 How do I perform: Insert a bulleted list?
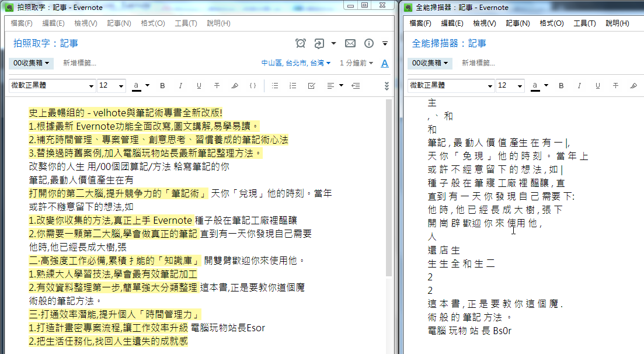click(275, 85)
